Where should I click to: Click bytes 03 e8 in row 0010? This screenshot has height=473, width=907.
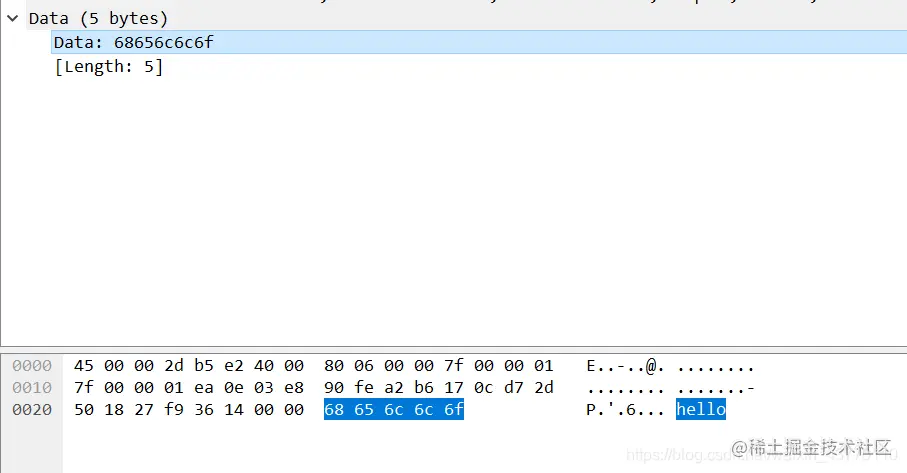[x=279, y=388]
